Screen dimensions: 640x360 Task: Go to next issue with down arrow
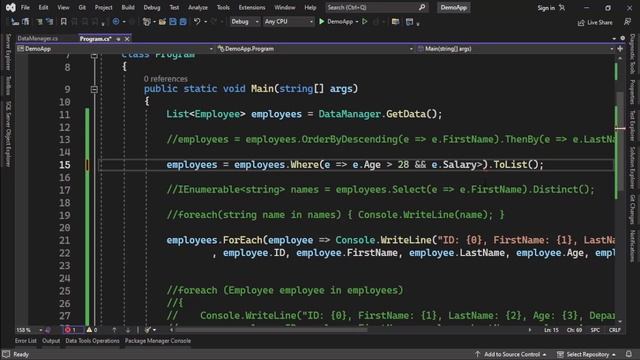coord(128,330)
